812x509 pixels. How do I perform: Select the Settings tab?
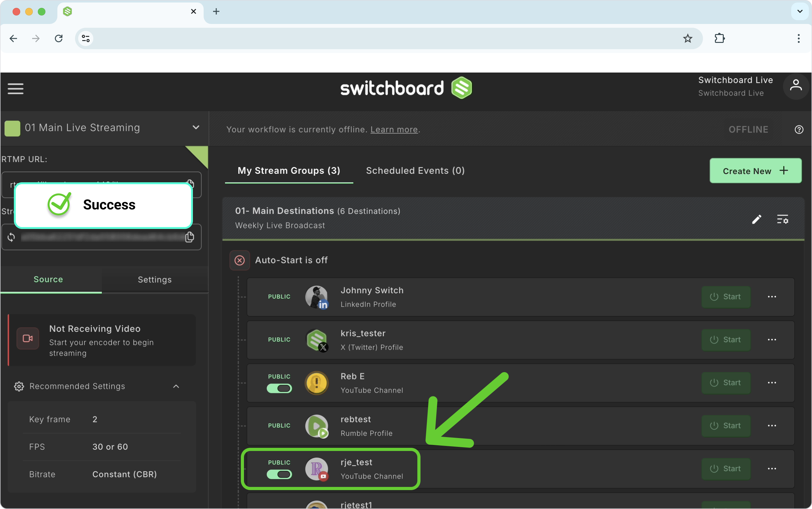155,279
